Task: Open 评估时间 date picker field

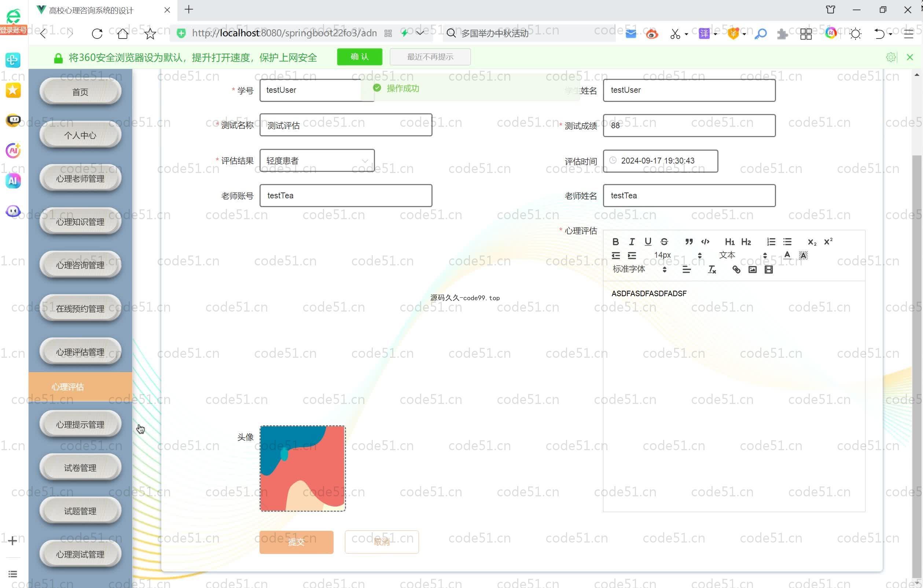Action: (x=660, y=161)
